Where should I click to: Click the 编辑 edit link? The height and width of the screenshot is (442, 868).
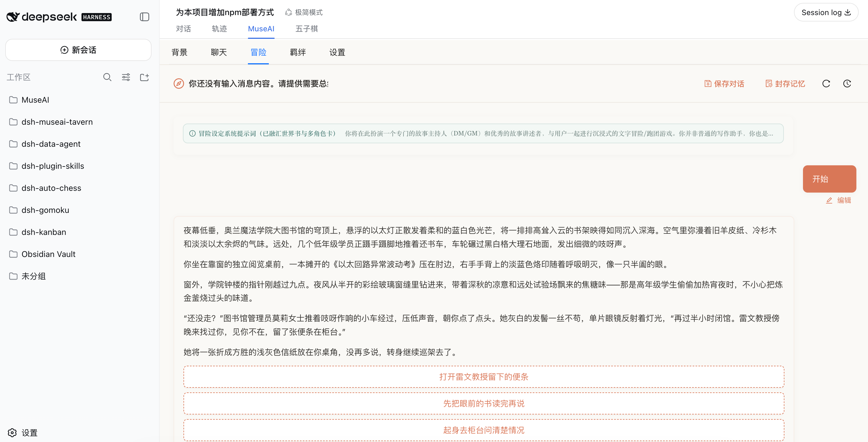pos(838,200)
